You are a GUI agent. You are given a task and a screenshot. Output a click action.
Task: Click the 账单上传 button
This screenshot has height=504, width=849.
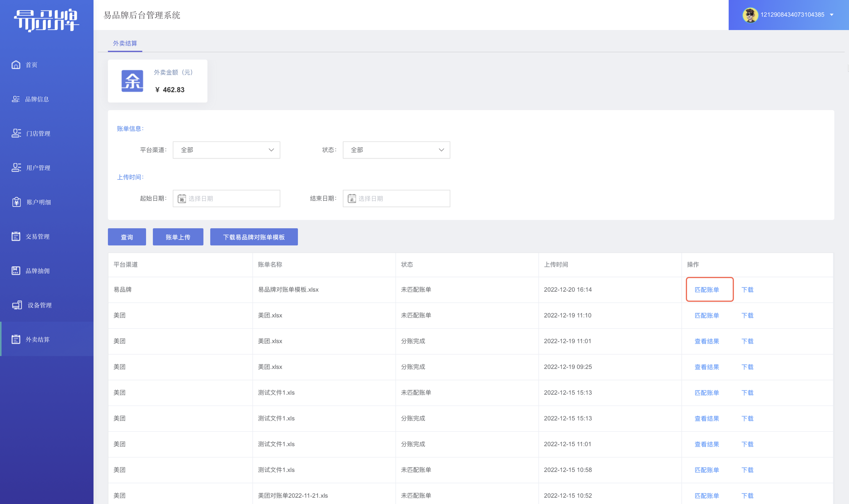click(x=178, y=237)
